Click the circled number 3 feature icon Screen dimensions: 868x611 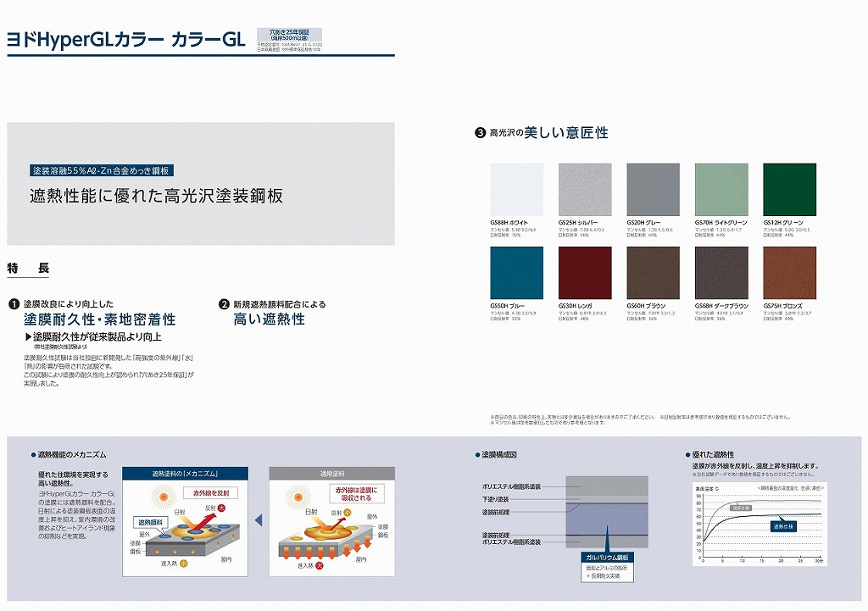tap(480, 133)
